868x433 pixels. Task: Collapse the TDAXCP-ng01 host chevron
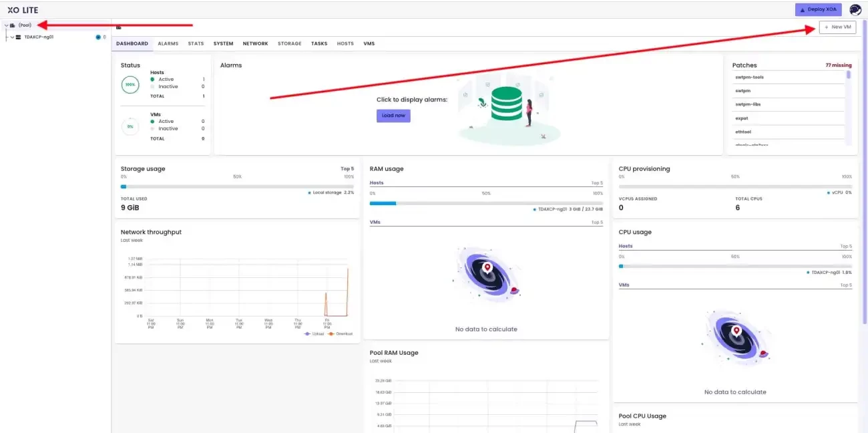[12, 37]
